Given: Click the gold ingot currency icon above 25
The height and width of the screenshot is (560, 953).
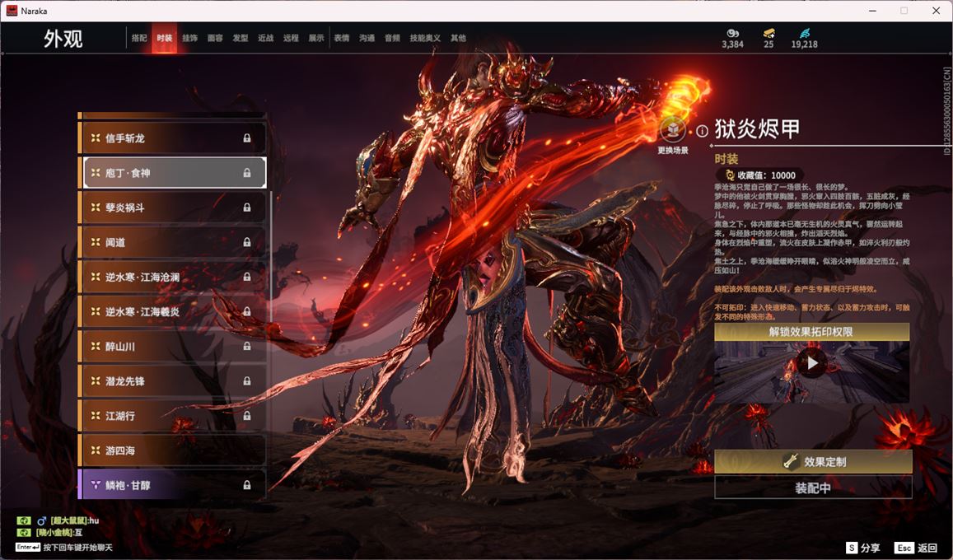Looking at the screenshot, I should tap(768, 33).
